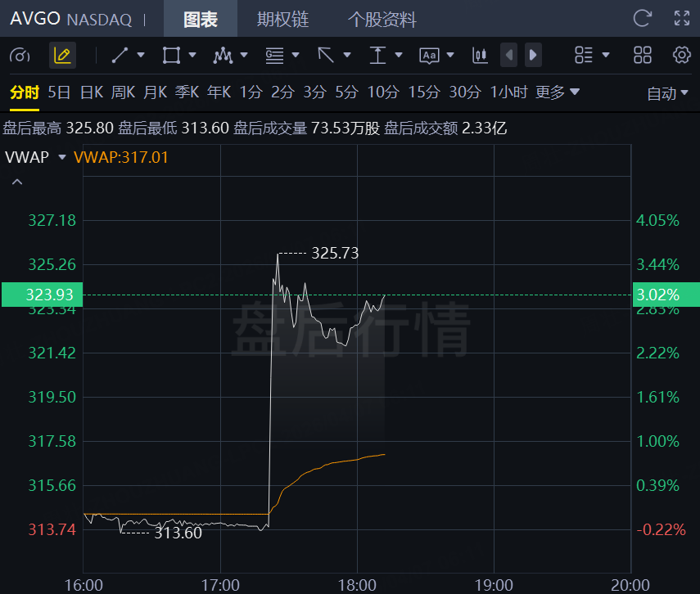Click the candlestick chart icon
The image size is (700, 594).
pos(480,56)
